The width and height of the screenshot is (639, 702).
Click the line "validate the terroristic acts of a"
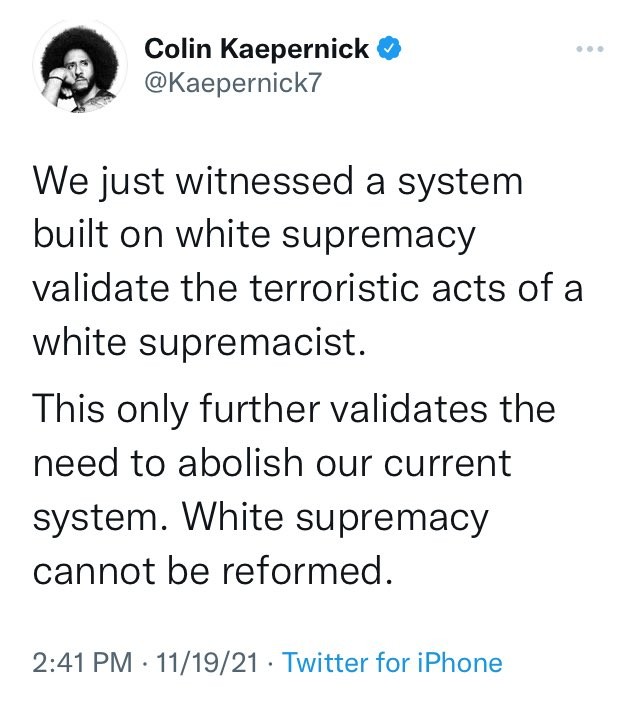point(307,289)
